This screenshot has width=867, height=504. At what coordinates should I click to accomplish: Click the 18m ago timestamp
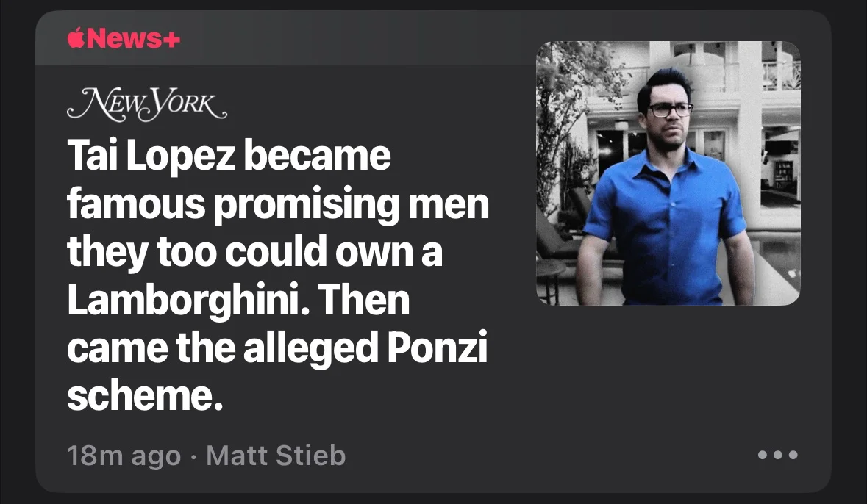(x=124, y=456)
